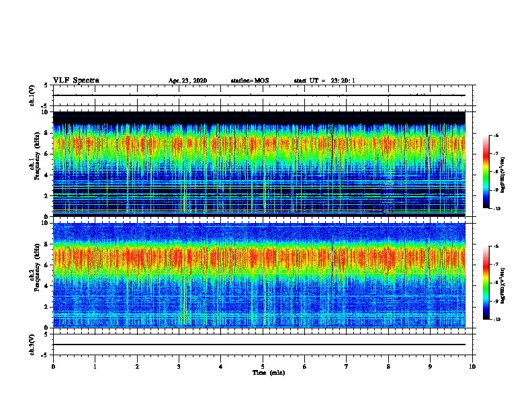
Task: Click time axis tick label "10"
Action: [472, 367]
